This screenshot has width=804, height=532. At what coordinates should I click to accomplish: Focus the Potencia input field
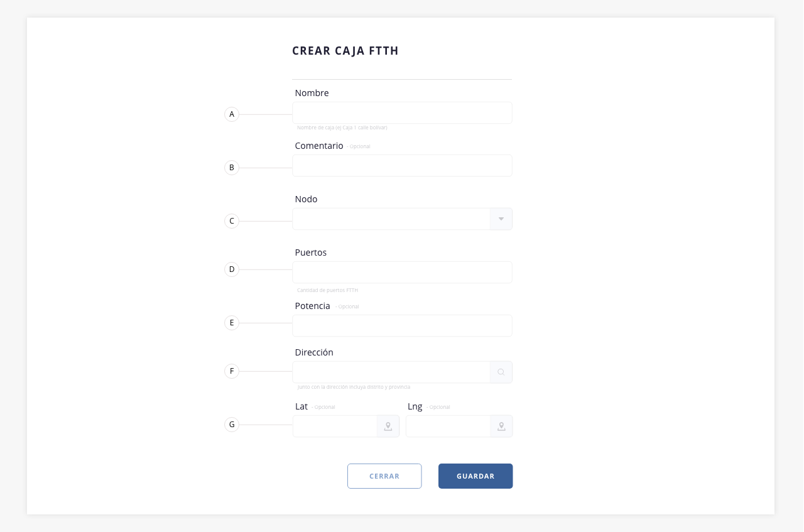click(x=402, y=326)
